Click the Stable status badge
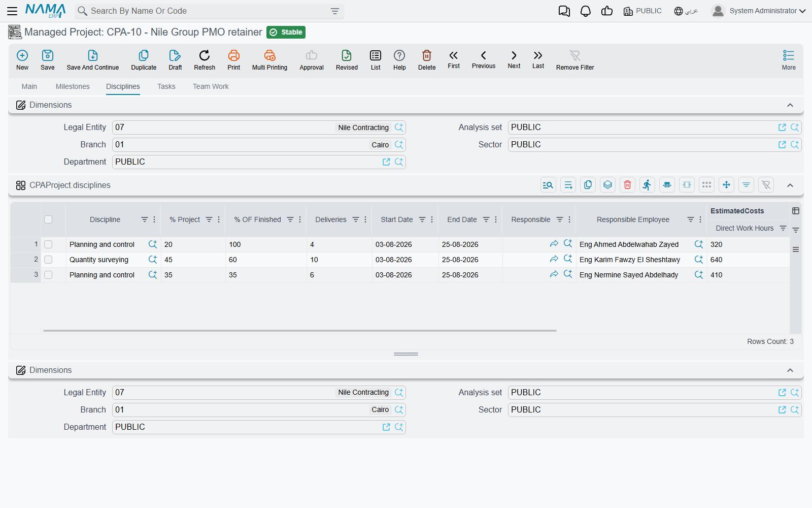The height and width of the screenshot is (508, 812). pyautogui.click(x=286, y=33)
